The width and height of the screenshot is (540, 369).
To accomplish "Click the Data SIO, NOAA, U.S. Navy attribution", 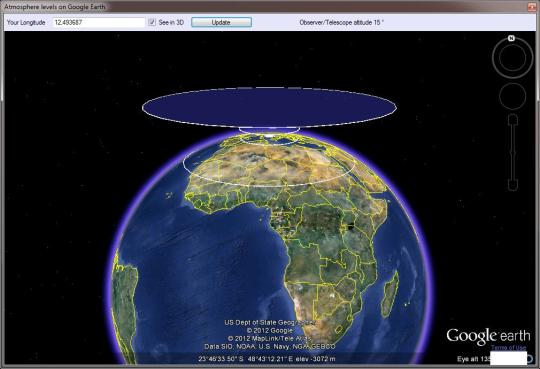I will click(270, 346).
